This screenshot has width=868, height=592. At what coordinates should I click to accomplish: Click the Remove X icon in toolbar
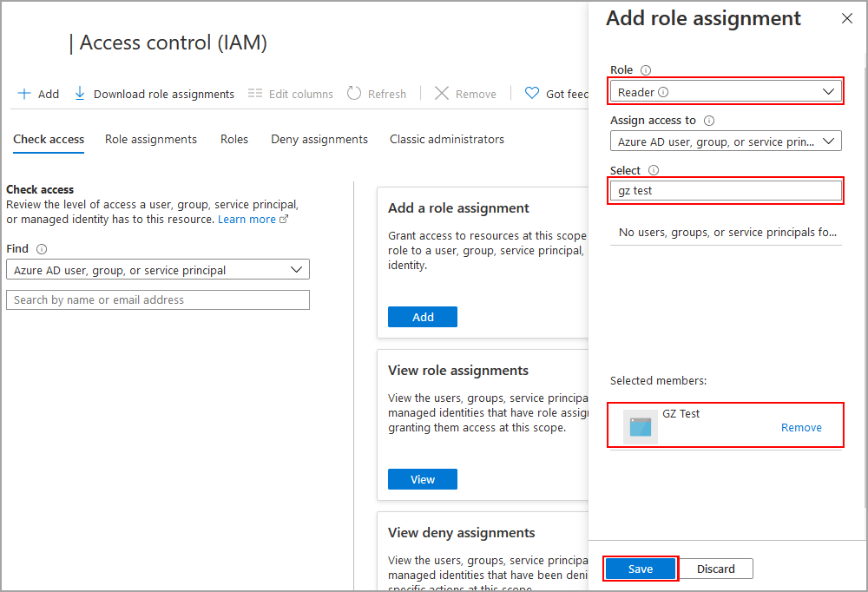(x=442, y=94)
